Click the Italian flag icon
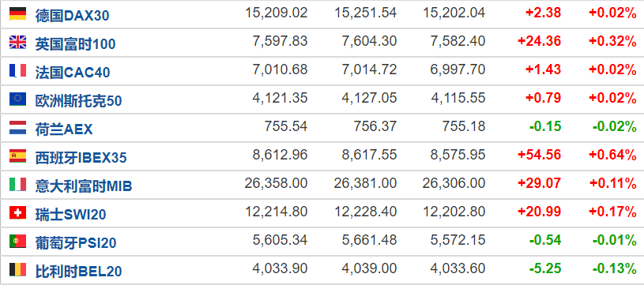The width and height of the screenshot is (644, 285). pos(17,185)
